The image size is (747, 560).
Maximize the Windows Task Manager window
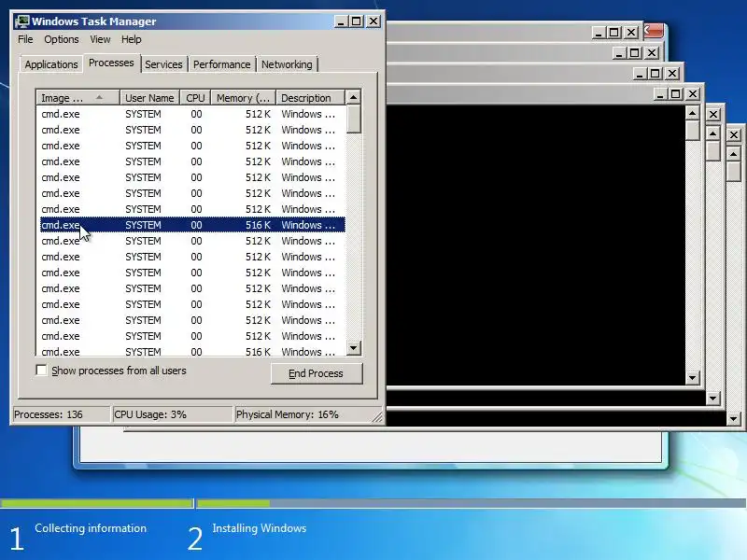[357, 21]
